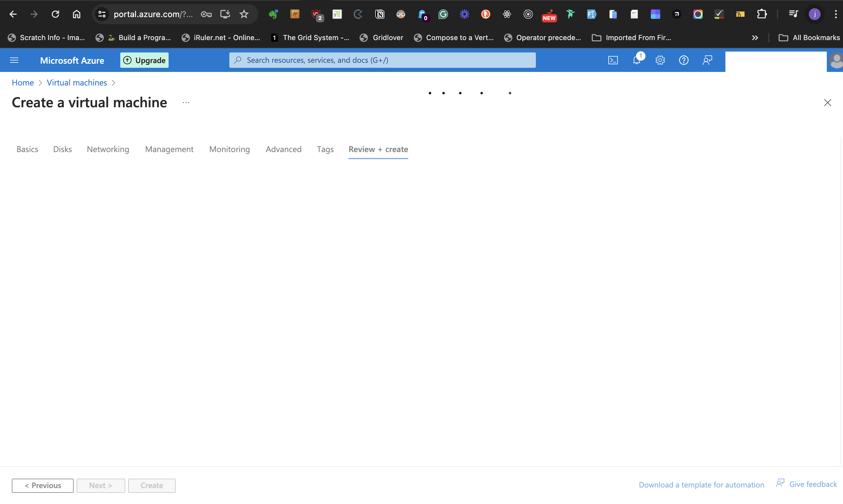The width and height of the screenshot is (843, 504).
Task: Click the Previous button
Action: [x=42, y=485]
